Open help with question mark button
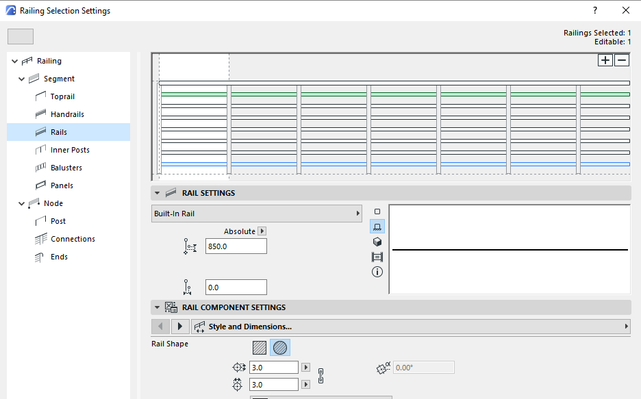The height and width of the screenshot is (399, 641). coord(595,11)
